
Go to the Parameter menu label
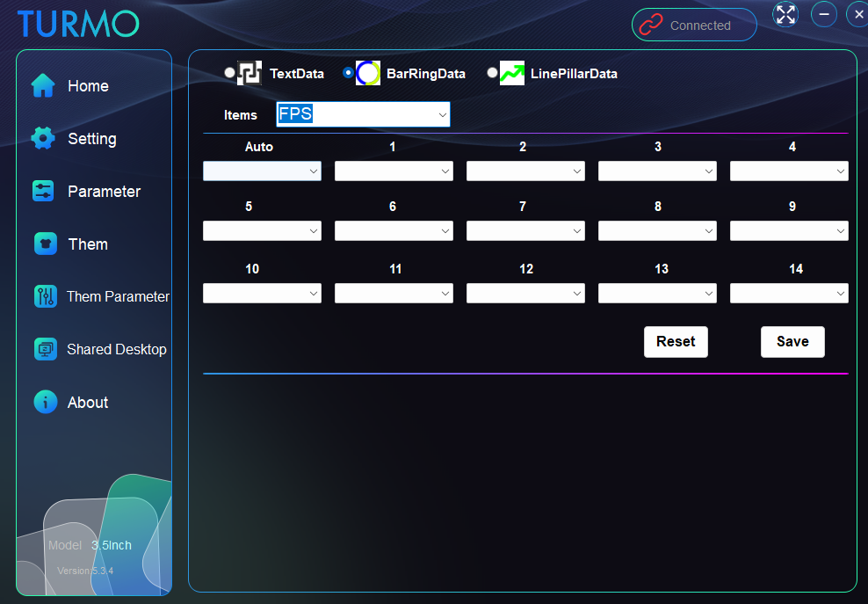tap(104, 192)
